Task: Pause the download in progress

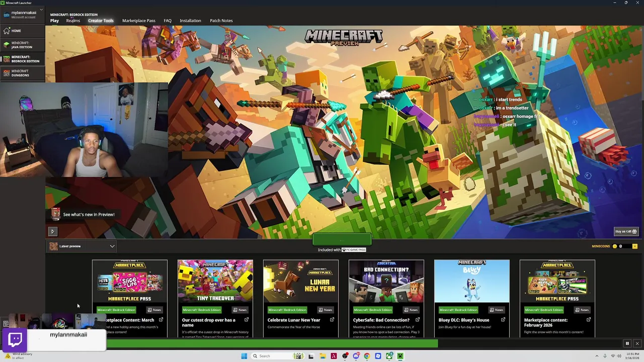Action: coord(627,343)
